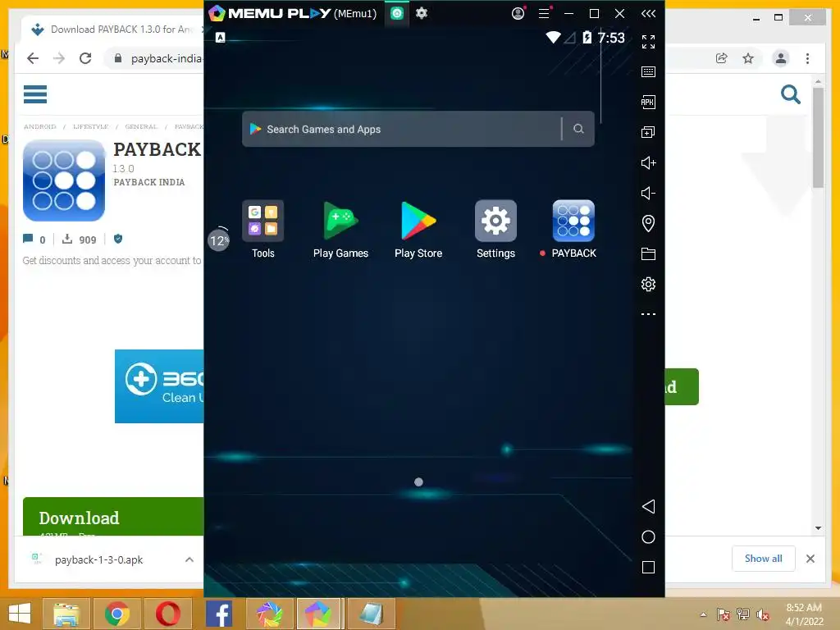The height and width of the screenshot is (630, 840).
Task: Open Opera browser from taskbar
Action: 167,614
